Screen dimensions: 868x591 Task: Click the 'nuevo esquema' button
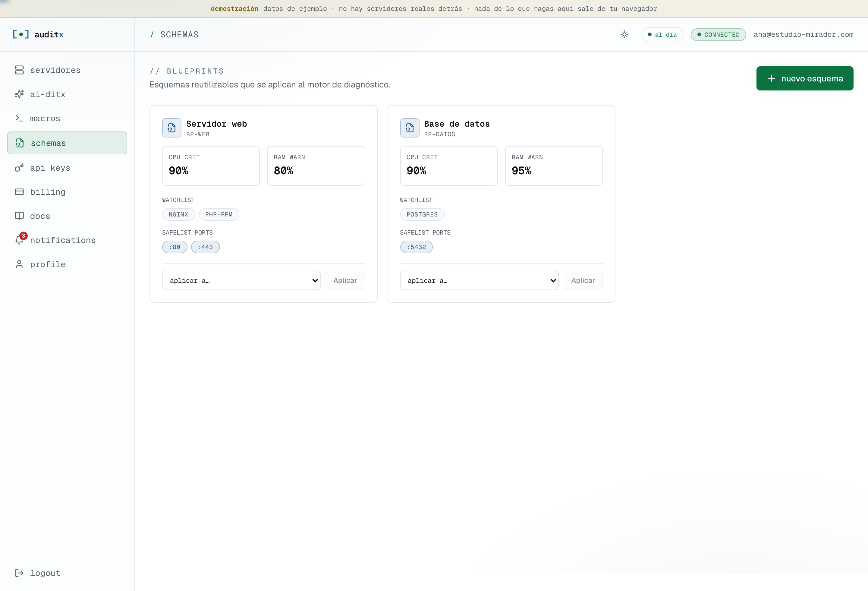tap(804, 78)
